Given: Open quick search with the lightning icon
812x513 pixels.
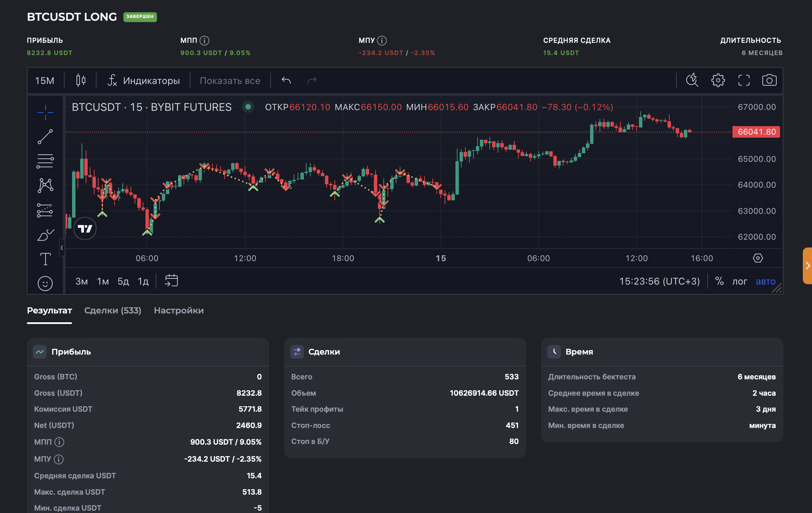Looking at the screenshot, I should [x=692, y=80].
